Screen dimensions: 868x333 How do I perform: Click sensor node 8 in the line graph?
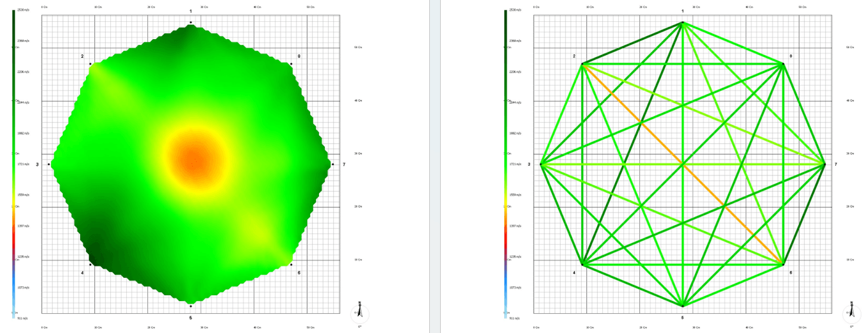pos(783,64)
